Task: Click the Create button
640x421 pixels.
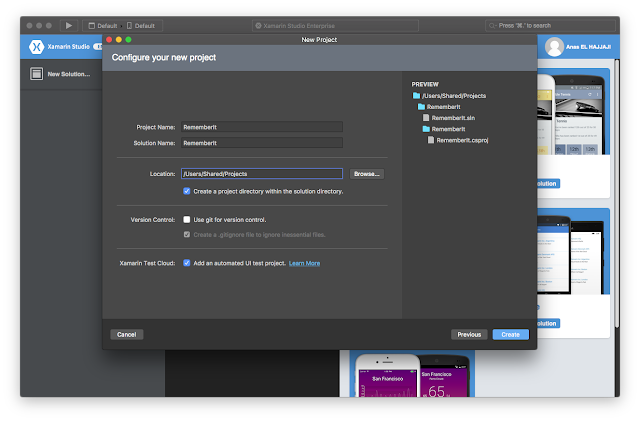Action: 511,334
